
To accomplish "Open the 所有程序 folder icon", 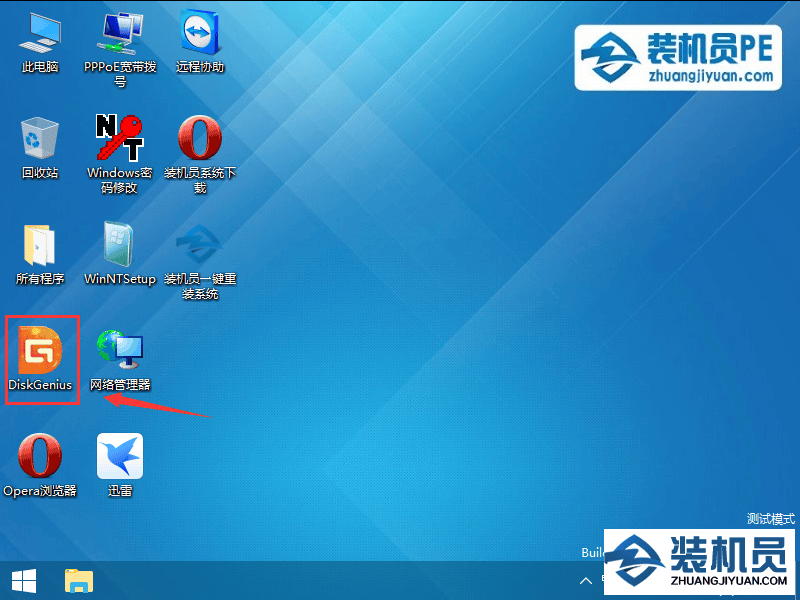I will (40, 255).
